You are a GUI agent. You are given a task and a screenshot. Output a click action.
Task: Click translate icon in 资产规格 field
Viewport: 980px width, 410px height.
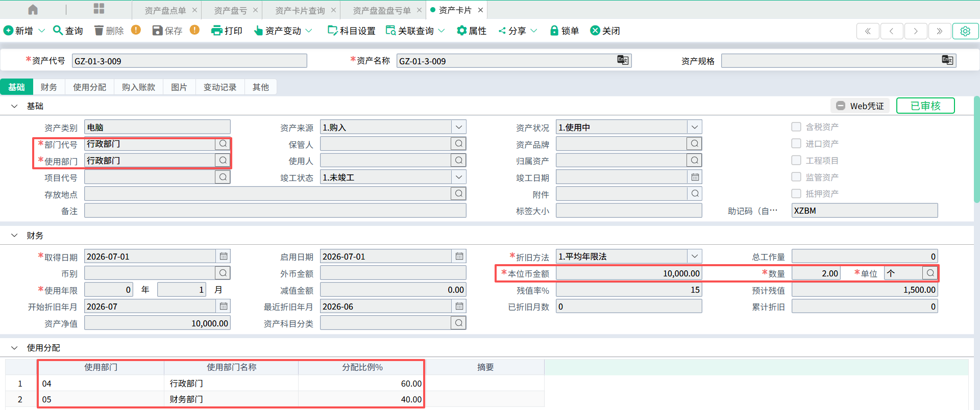[x=947, y=60]
